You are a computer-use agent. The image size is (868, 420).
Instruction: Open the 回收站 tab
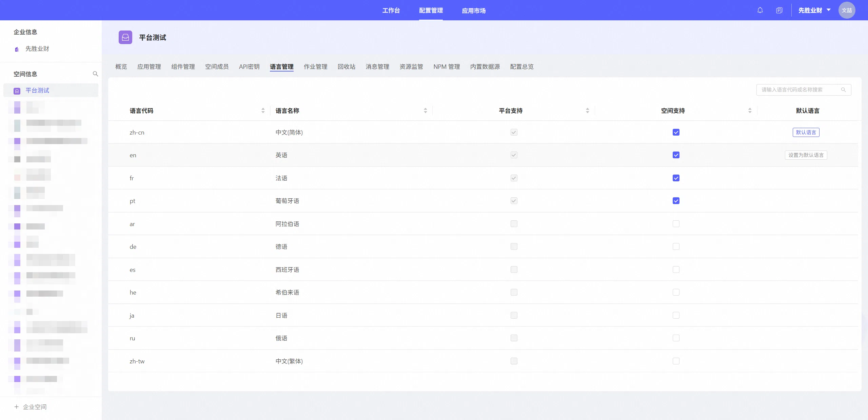pos(347,67)
